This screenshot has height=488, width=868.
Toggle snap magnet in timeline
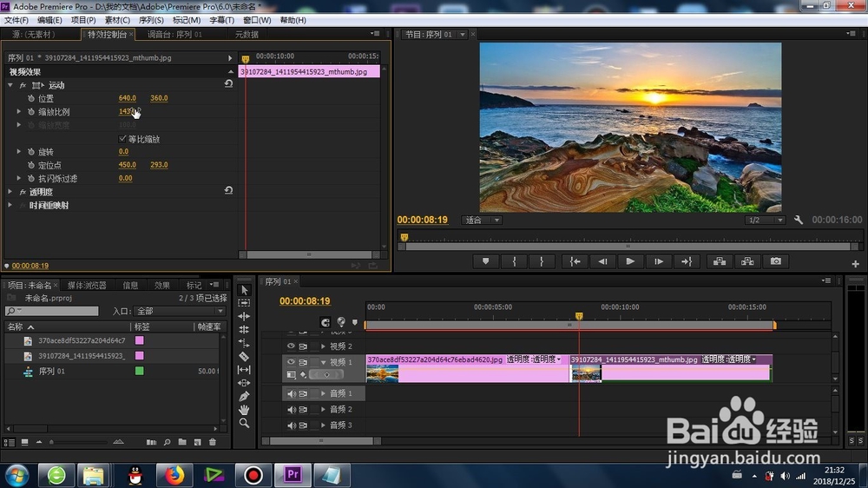(x=325, y=322)
